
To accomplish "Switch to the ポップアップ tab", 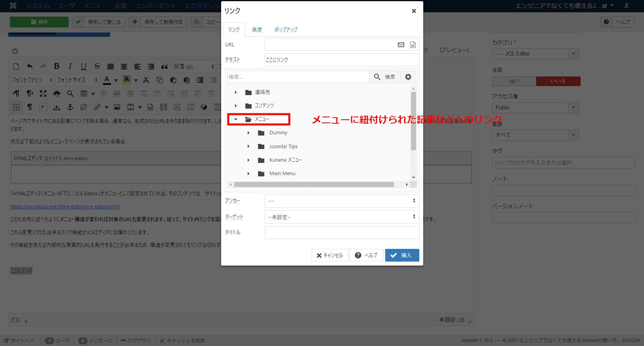I will pyautogui.click(x=285, y=30).
